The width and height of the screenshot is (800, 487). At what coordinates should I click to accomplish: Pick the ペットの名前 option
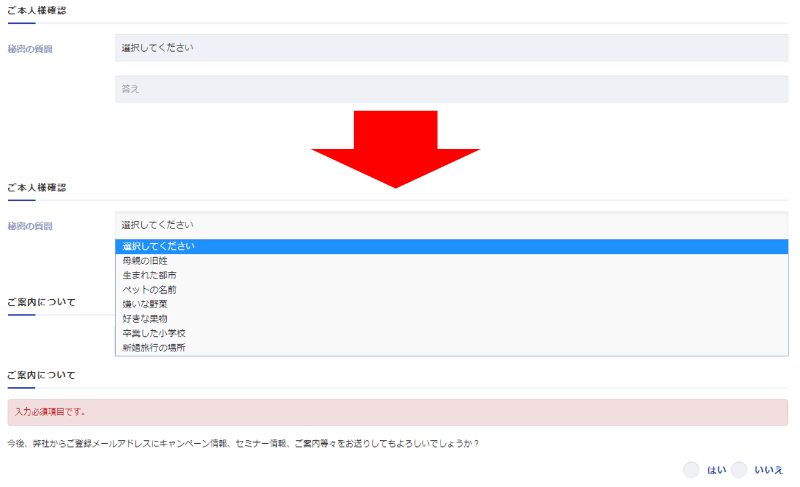point(451,290)
